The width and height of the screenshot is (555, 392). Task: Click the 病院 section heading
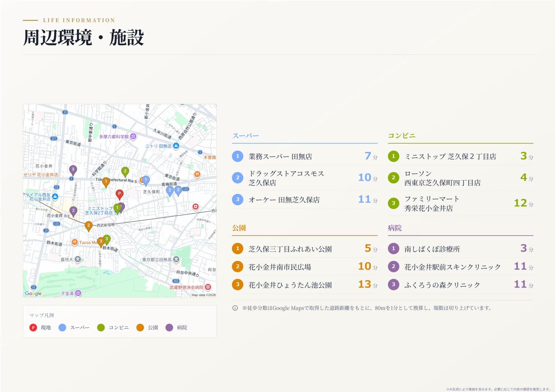[395, 228]
